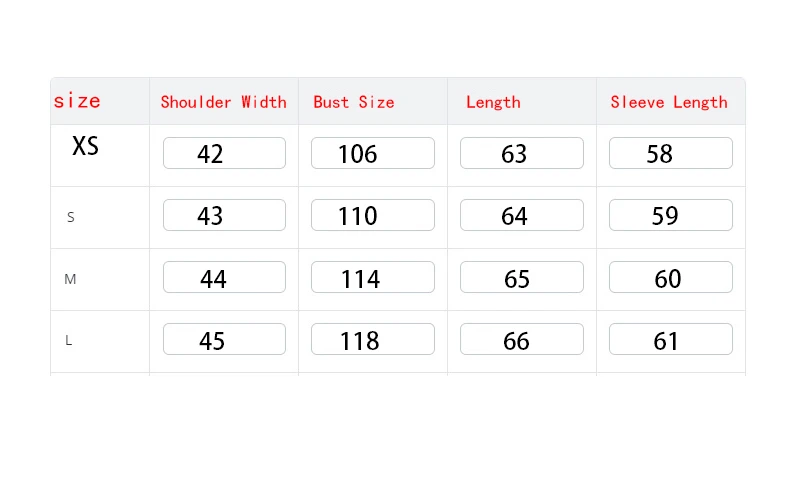Click the M Sleeve Length field showing 60

click(x=670, y=277)
